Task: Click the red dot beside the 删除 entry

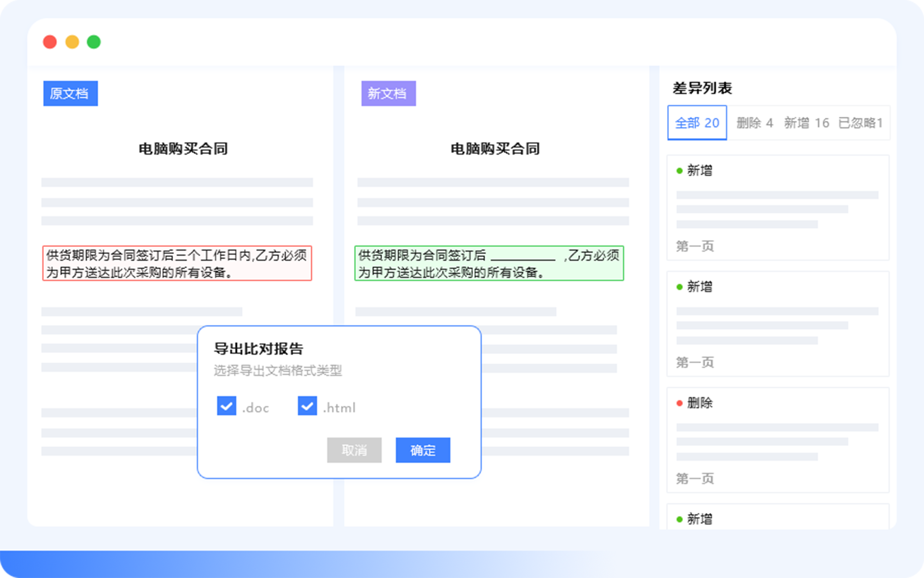Action: point(679,403)
